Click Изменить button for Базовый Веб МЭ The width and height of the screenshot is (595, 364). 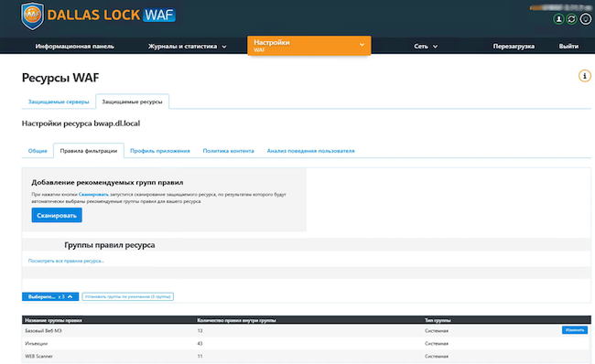point(575,330)
